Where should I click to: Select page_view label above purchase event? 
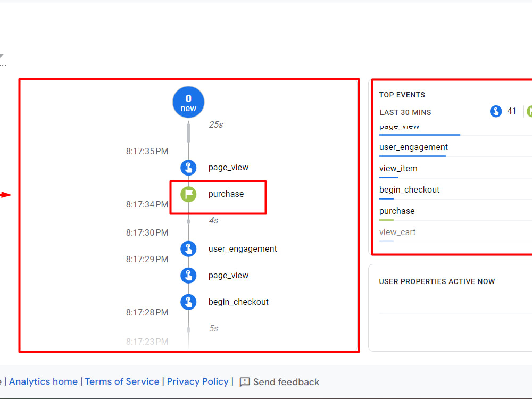(228, 168)
